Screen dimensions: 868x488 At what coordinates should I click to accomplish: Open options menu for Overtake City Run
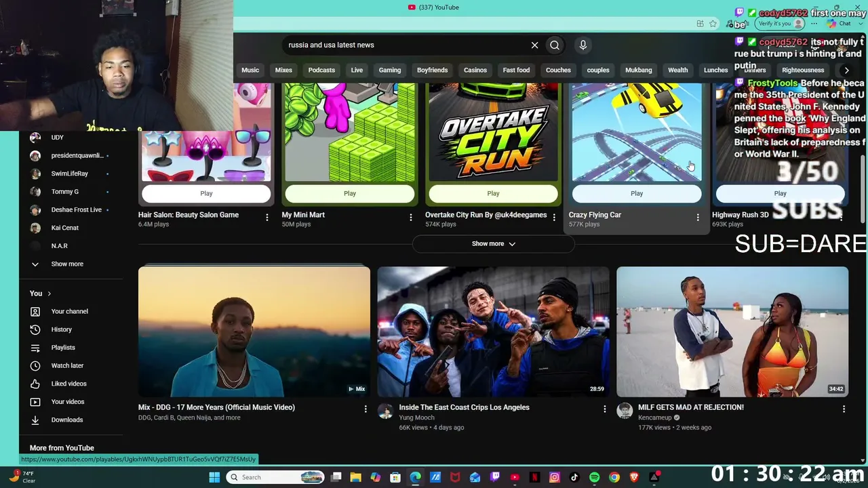(554, 218)
